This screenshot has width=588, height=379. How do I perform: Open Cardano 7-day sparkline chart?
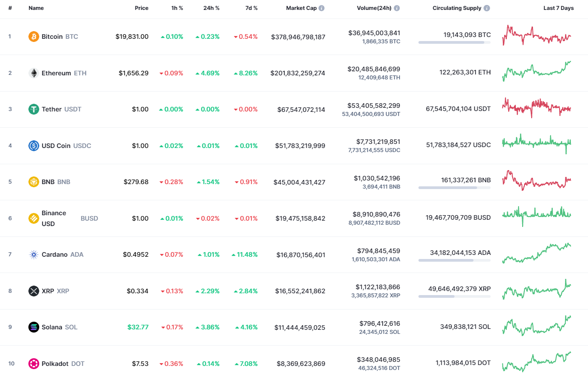tap(537, 253)
